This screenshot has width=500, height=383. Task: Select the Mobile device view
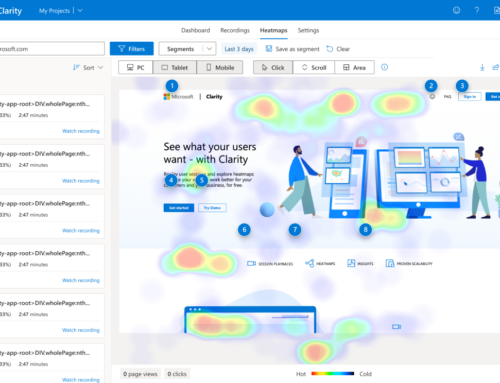point(220,67)
